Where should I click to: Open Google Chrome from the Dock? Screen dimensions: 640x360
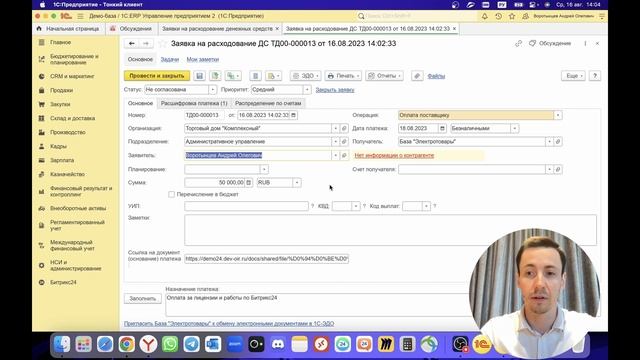(x=127, y=344)
